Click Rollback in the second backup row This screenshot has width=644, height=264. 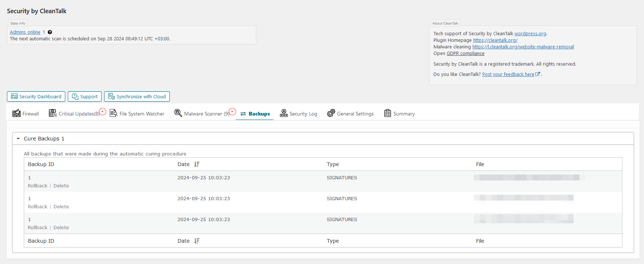pyautogui.click(x=38, y=207)
